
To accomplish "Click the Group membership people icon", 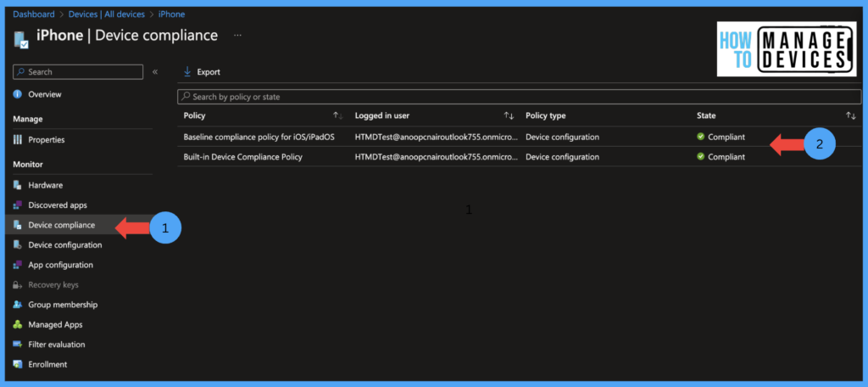I will [17, 305].
